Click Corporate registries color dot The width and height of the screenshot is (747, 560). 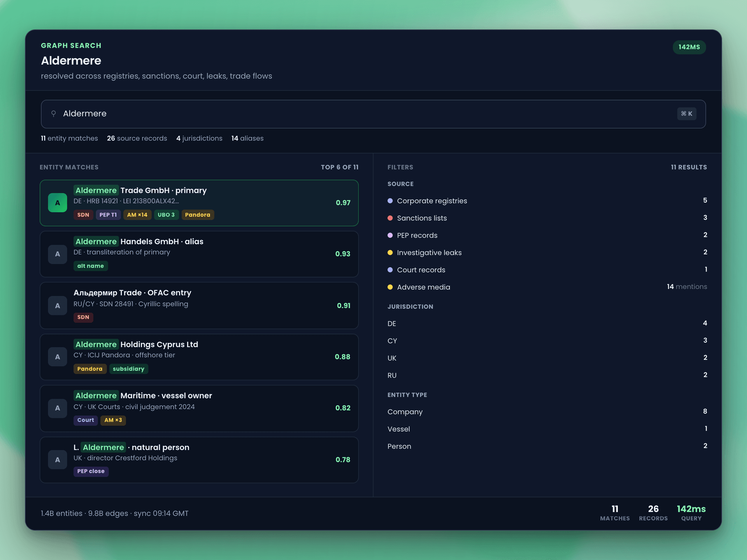click(390, 201)
